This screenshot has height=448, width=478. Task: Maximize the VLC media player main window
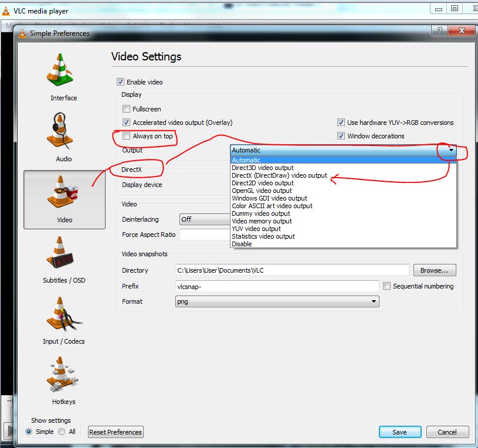pyautogui.click(x=454, y=9)
